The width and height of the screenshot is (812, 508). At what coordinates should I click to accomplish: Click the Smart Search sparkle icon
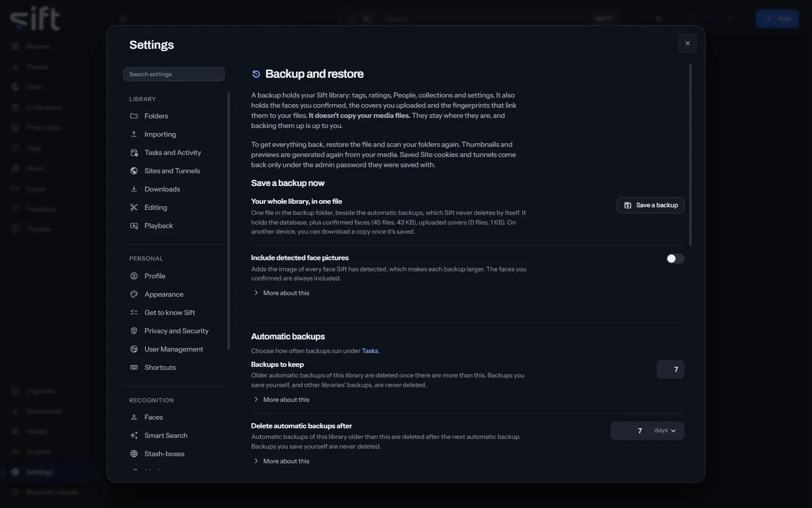pos(134,435)
